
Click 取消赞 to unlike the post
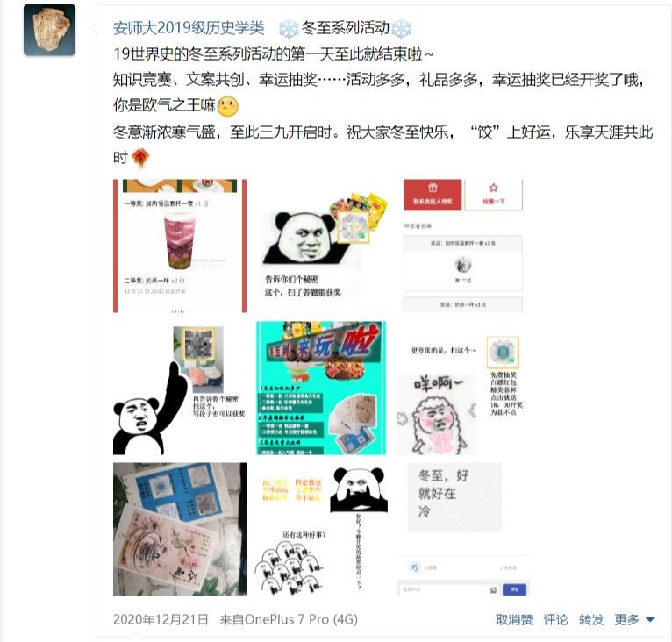514,619
